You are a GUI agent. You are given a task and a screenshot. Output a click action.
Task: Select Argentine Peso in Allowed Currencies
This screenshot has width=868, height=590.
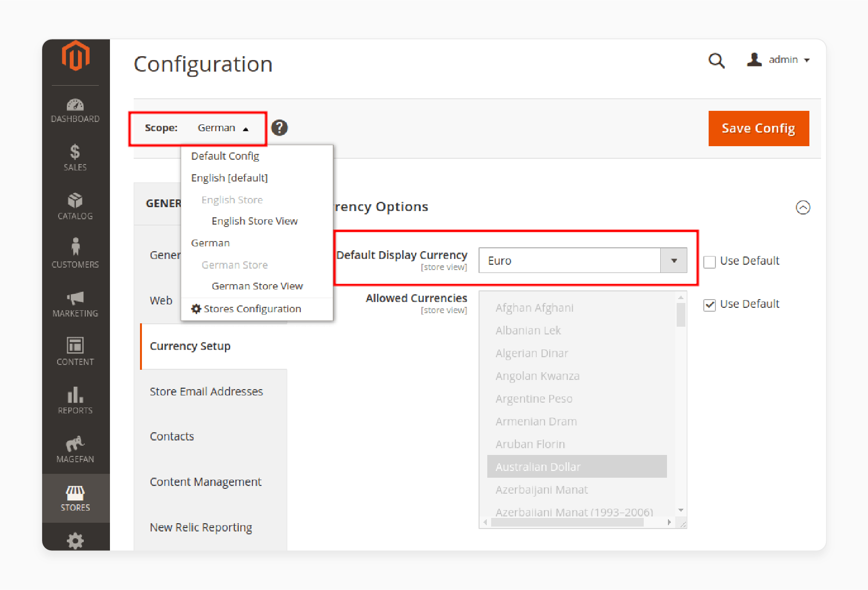click(x=577, y=399)
